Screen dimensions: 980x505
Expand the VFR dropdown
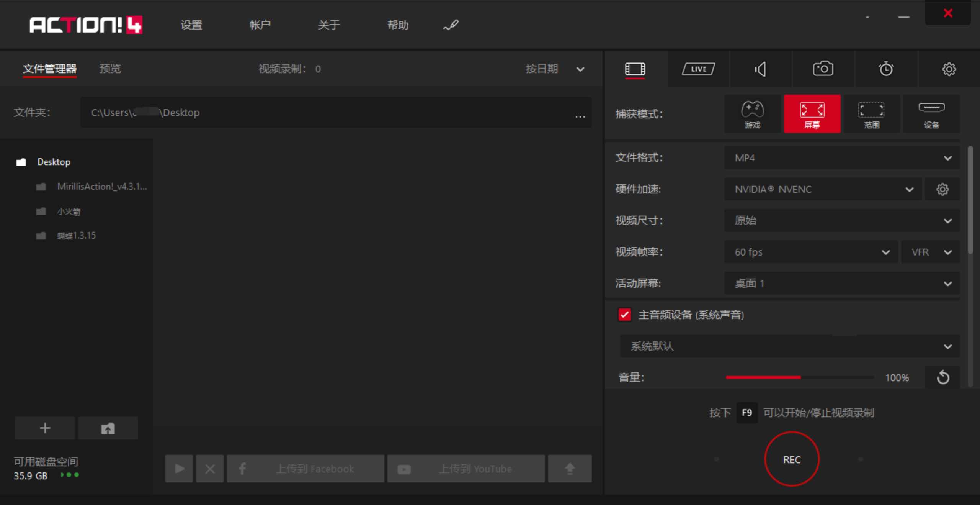(x=930, y=252)
